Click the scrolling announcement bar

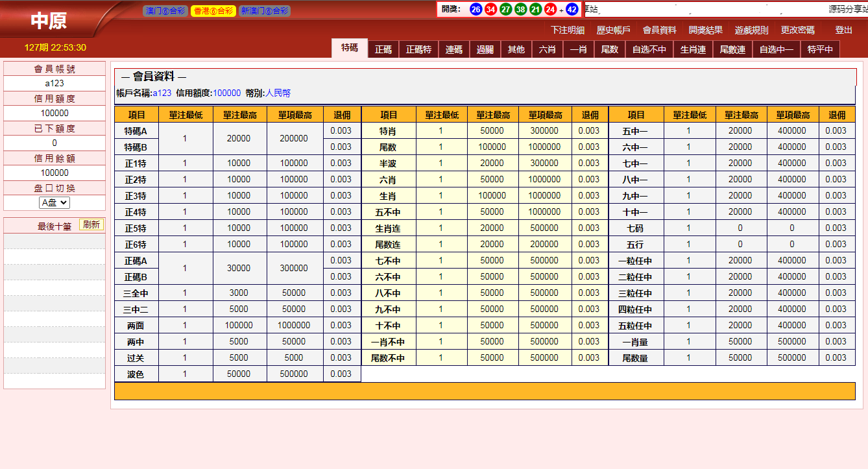coord(725,9)
